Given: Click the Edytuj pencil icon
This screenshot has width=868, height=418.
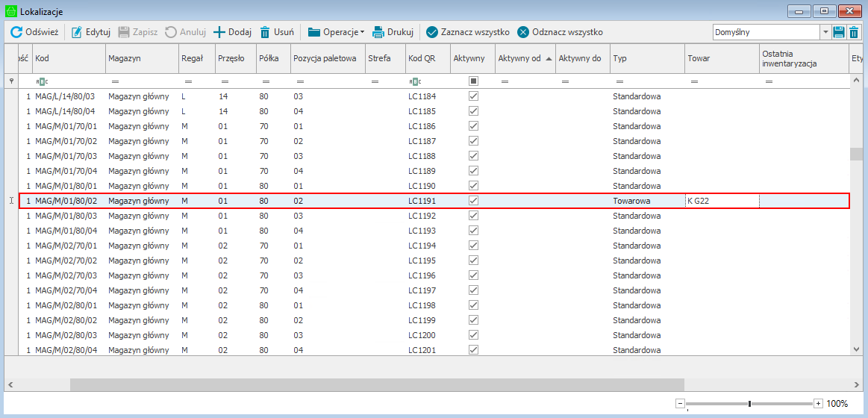Looking at the screenshot, I should [x=77, y=32].
